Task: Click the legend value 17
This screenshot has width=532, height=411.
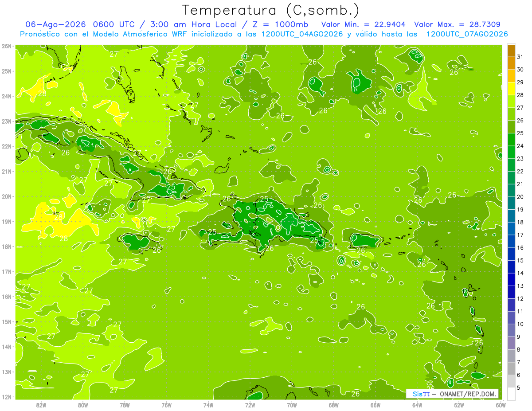Action: [x=520, y=235]
